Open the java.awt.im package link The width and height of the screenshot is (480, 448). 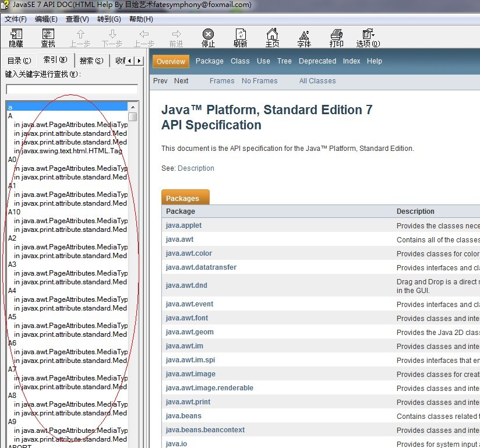tap(185, 346)
